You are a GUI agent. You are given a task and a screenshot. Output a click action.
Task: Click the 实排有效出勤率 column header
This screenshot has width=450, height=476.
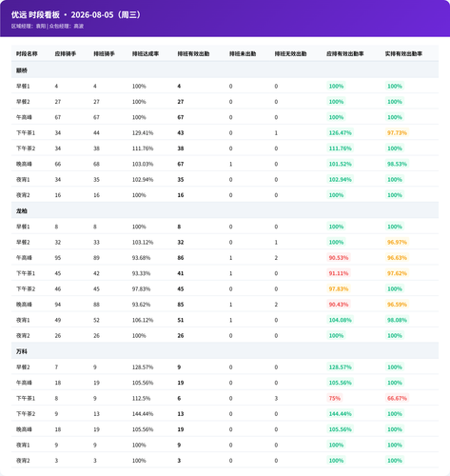(x=403, y=54)
